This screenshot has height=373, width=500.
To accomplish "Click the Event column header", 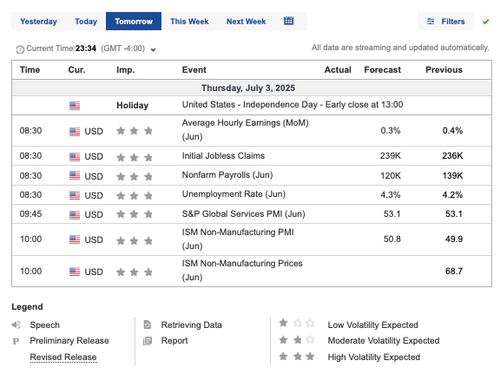I will pos(194,70).
